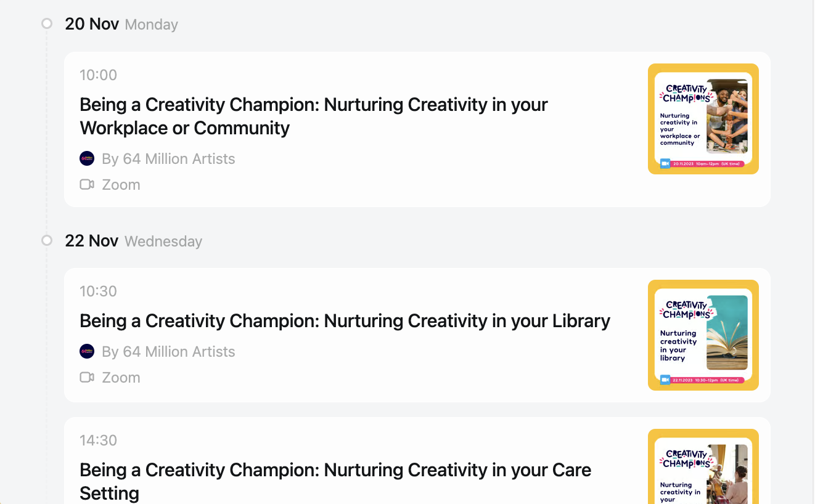Click the 20 Nov Monday date heading
Screen dimensions: 815x504
tap(121, 24)
